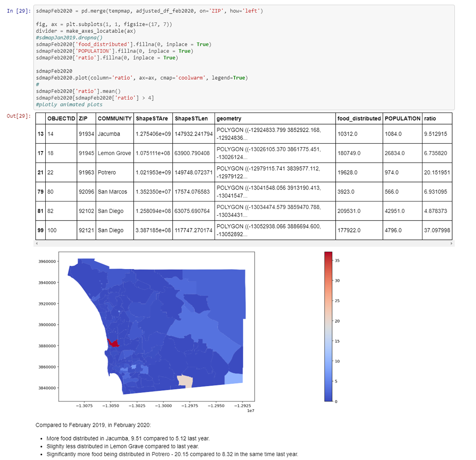Click the ratio column header

coord(437,118)
